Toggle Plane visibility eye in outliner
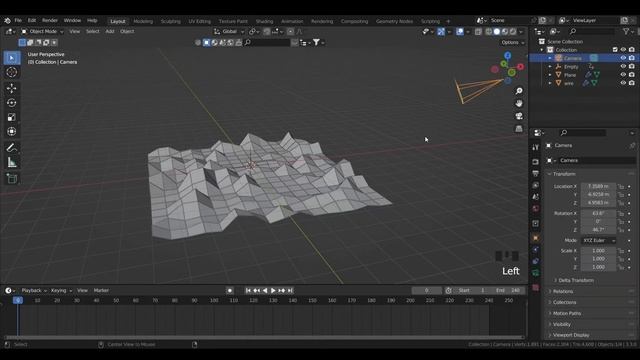Screen dimensions: 640x360 (x=623, y=75)
